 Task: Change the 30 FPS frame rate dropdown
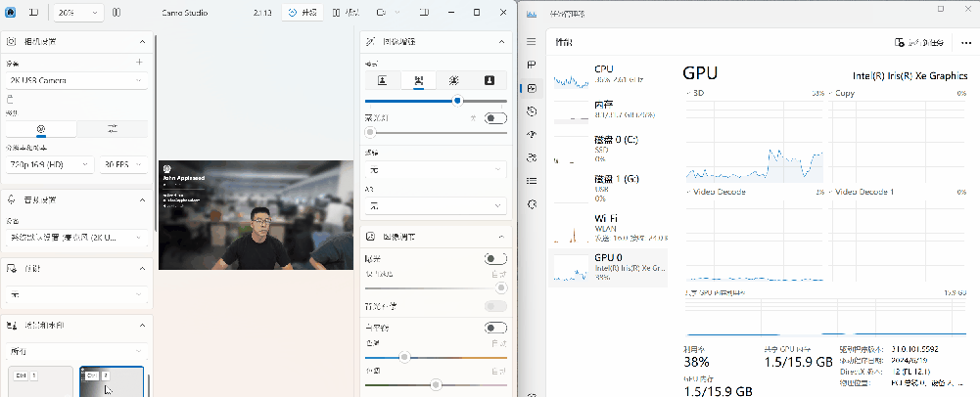coord(123,163)
